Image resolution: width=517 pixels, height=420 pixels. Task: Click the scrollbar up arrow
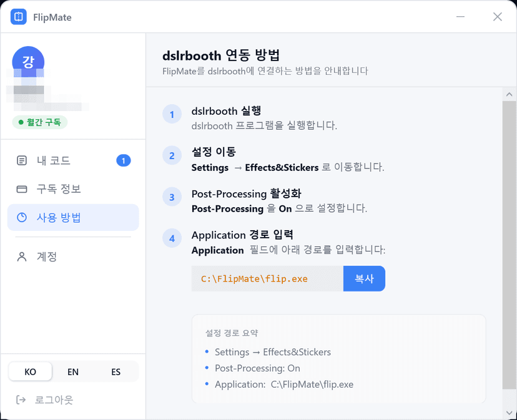[x=508, y=94]
